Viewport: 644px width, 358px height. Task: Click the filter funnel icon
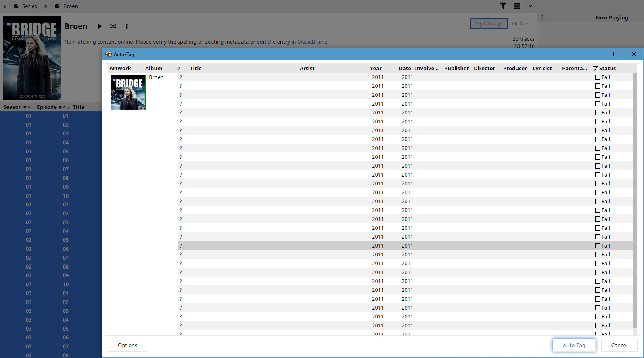click(x=503, y=6)
